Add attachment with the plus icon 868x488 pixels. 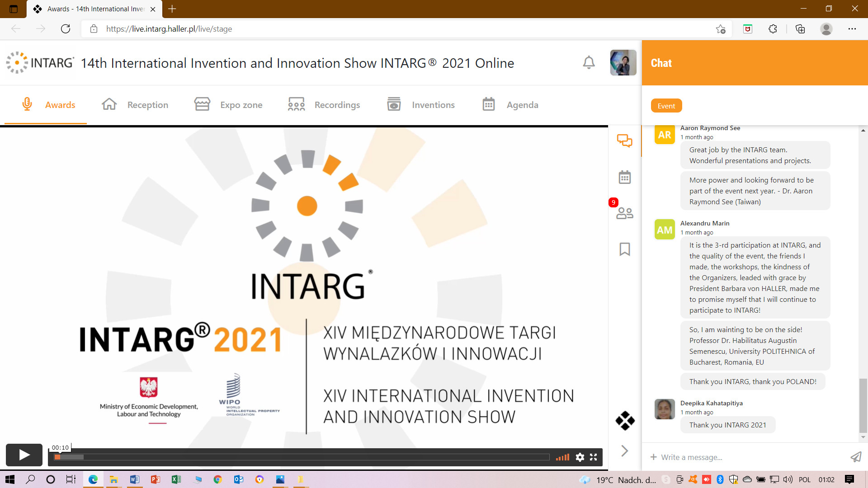(x=653, y=457)
